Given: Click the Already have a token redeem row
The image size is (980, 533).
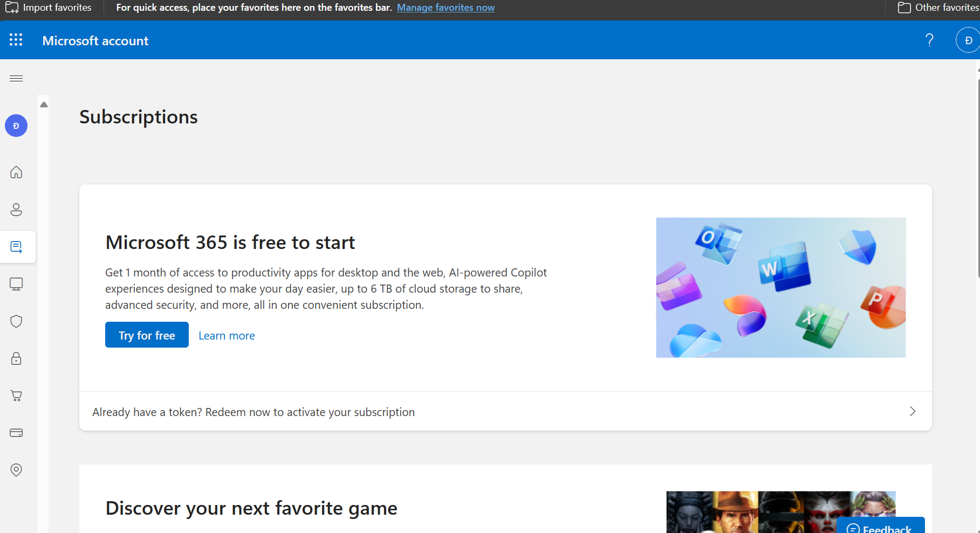Looking at the screenshot, I should 505,411.
